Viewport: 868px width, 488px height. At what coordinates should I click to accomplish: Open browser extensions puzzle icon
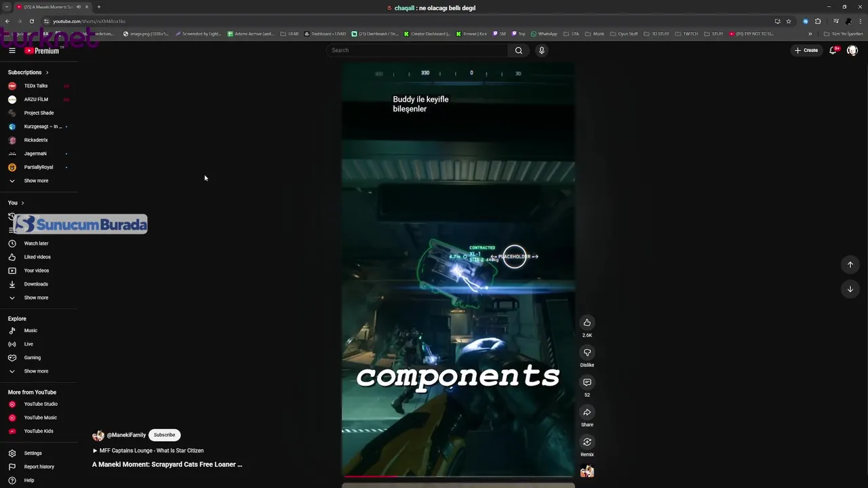pyautogui.click(x=818, y=21)
